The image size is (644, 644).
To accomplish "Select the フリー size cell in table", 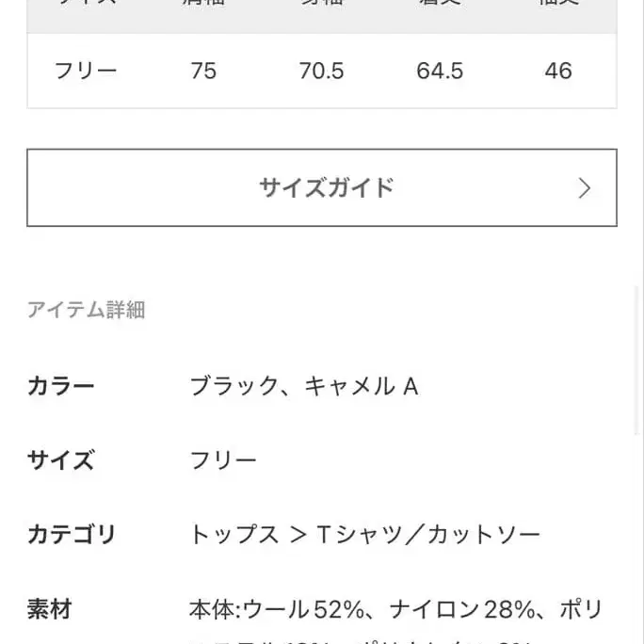I will [87, 71].
